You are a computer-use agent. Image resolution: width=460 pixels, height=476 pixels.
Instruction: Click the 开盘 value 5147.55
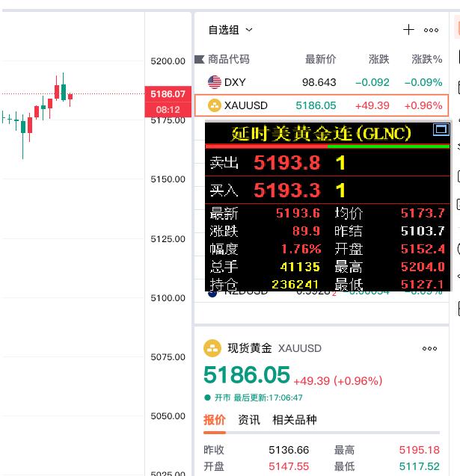(x=289, y=466)
